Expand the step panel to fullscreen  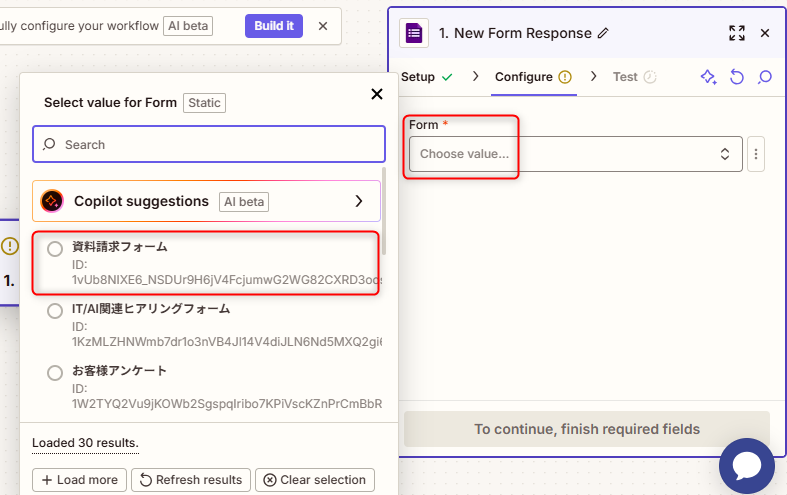(x=736, y=33)
